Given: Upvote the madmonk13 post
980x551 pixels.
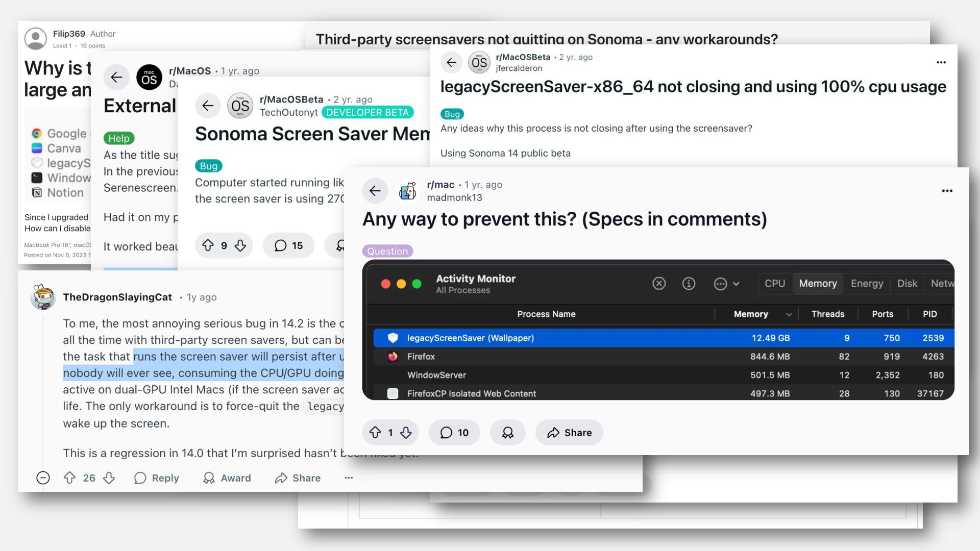Looking at the screenshot, I should pos(375,433).
